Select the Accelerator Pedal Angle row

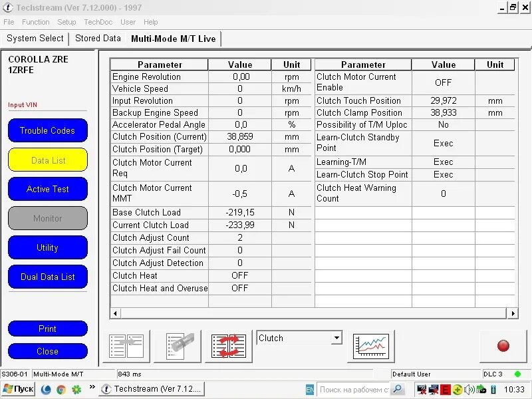[x=210, y=125]
